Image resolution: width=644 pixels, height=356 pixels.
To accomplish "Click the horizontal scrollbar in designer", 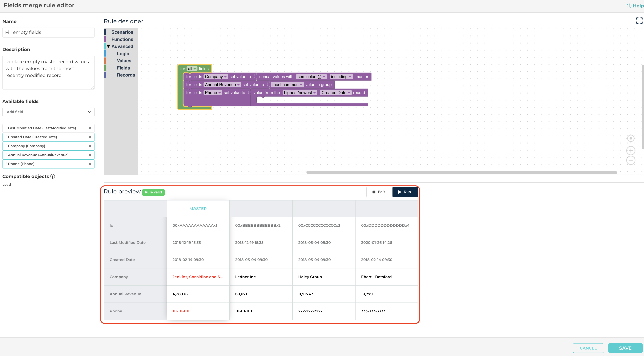I will tap(461, 172).
